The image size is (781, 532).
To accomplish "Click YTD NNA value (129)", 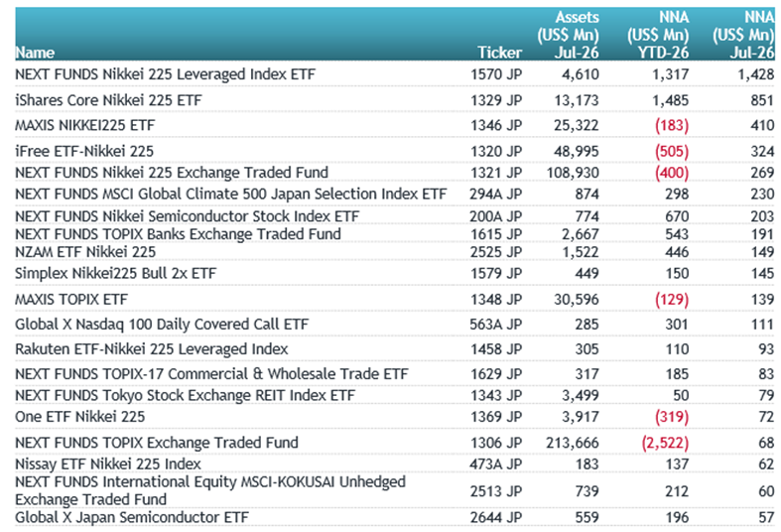I will pyautogui.click(x=672, y=300).
